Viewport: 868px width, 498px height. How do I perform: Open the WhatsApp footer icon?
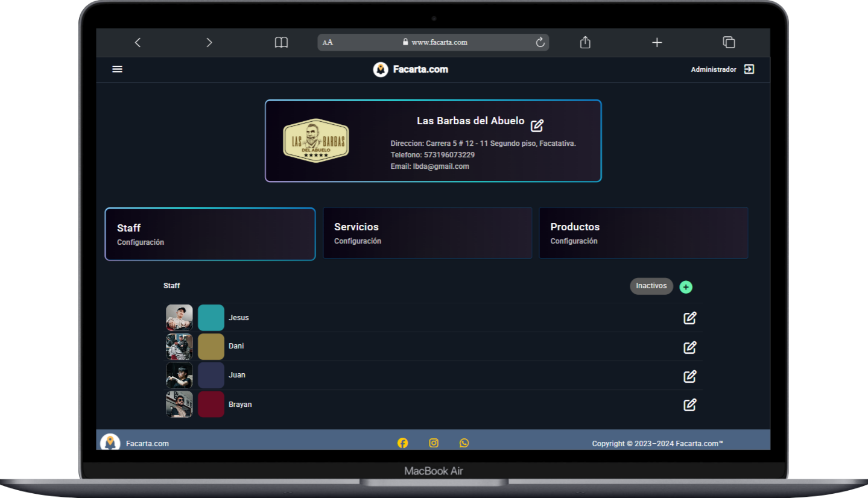tap(464, 443)
